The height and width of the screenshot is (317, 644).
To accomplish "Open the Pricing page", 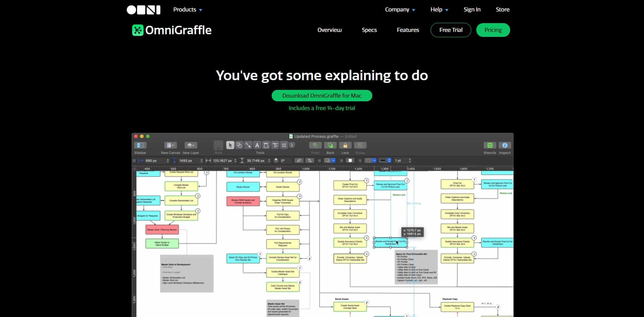I will click(493, 30).
